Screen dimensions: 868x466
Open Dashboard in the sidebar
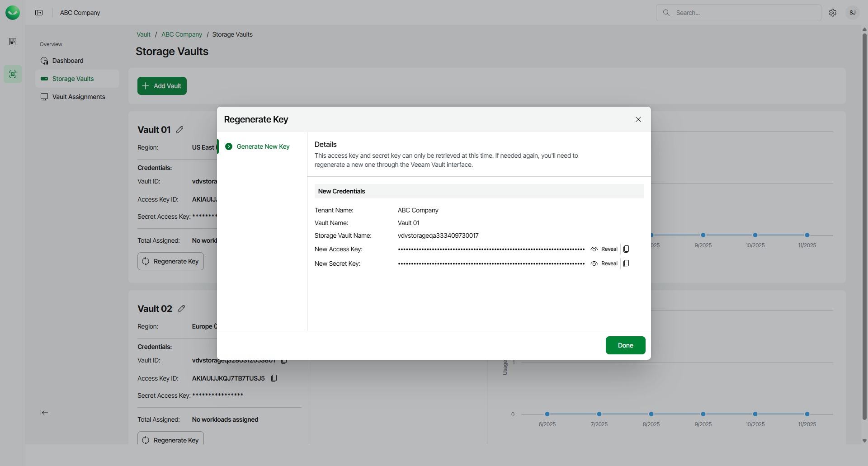point(68,61)
